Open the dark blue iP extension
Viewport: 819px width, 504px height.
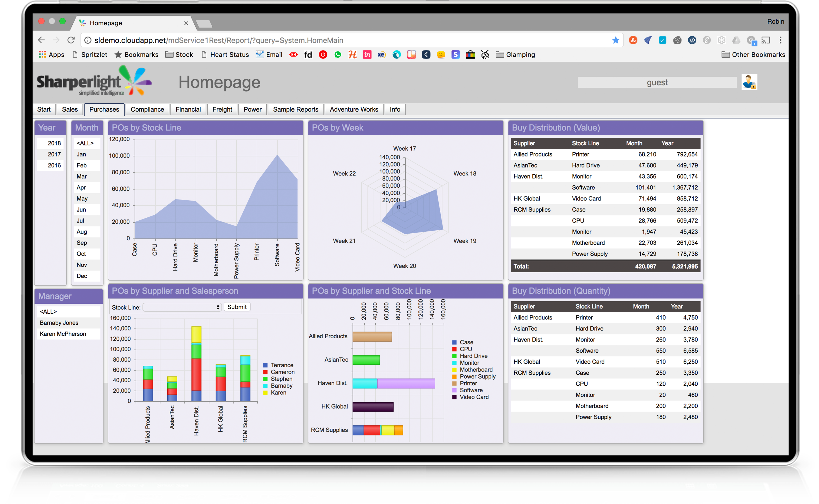tap(692, 40)
